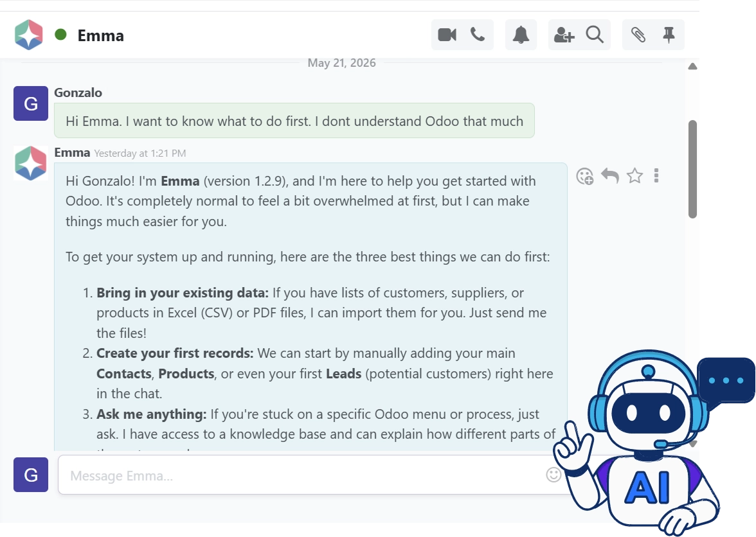Screen dimensions: 756x537
Task: Click Gonzalo's green message bubble
Action: tap(294, 120)
